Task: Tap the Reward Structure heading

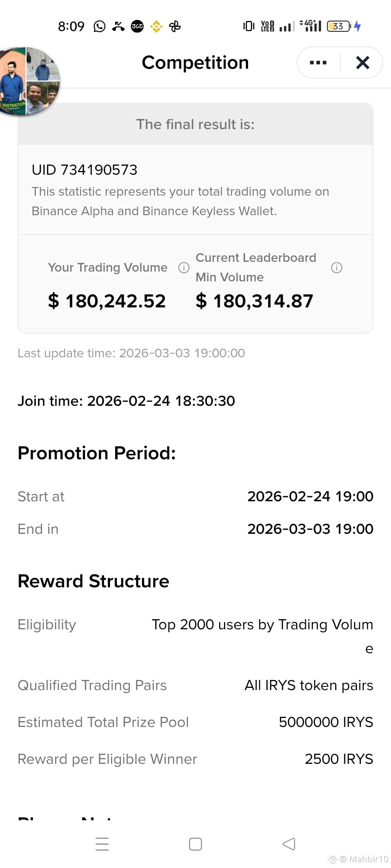Action: (93, 581)
